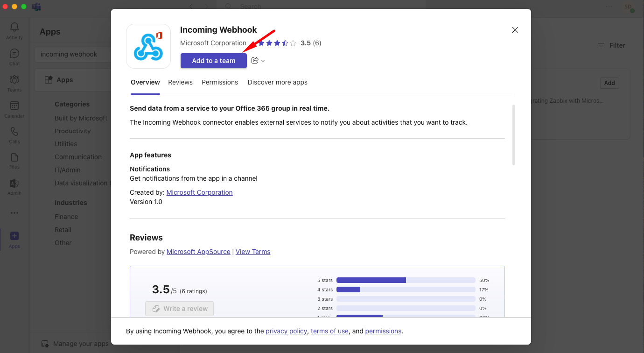Click the Incoming Webhook app logo
644x353 pixels.
(148, 46)
